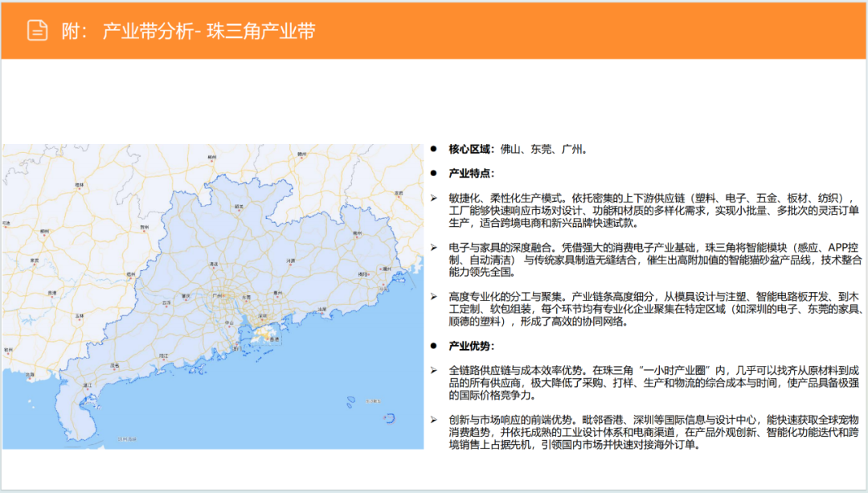Click the bullet beside 产业优势
The height and width of the screenshot is (493, 868).
(x=435, y=345)
